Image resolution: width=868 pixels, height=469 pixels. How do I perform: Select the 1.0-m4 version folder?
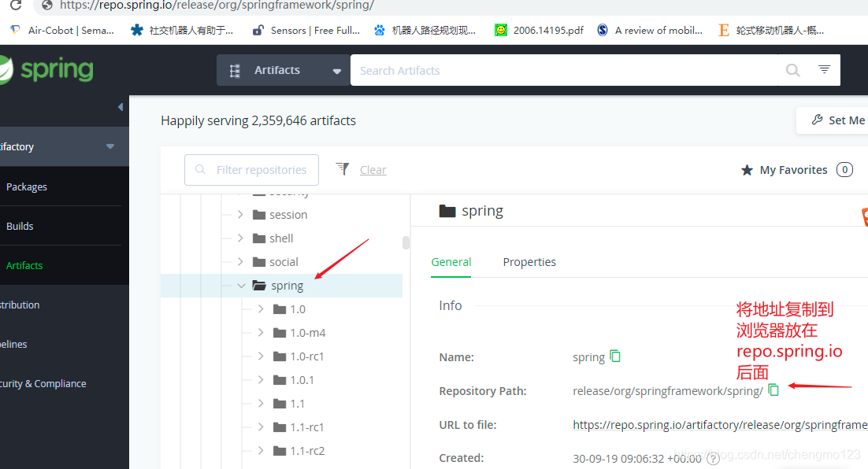299,332
